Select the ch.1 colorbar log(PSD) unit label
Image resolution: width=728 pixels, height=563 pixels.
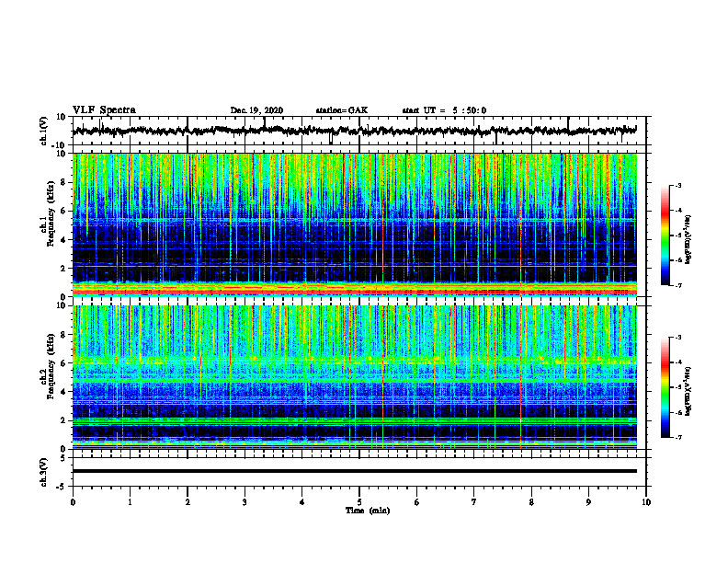coord(688,240)
